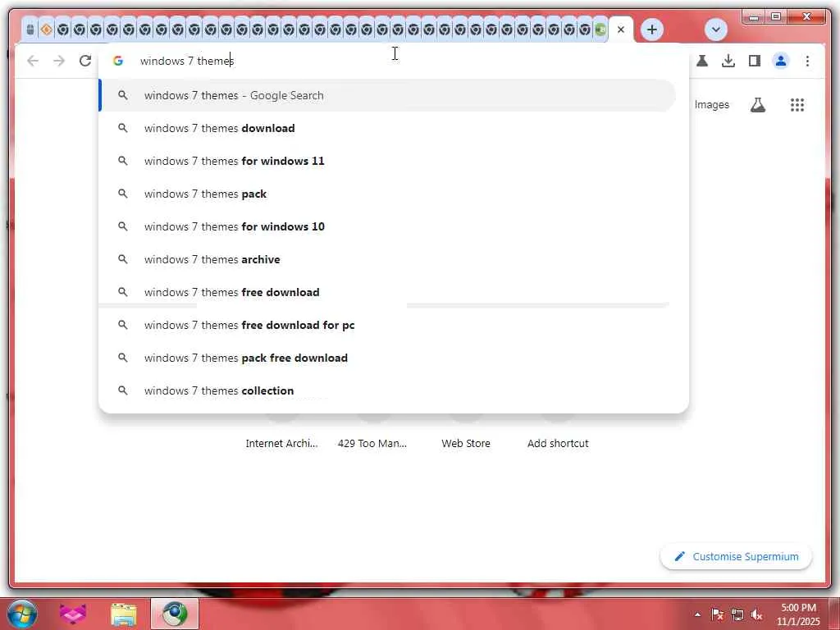Choose the 'windows 7 themes for windows 10' suggestion
The height and width of the screenshot is (630, 840).
tap(387, 226)
